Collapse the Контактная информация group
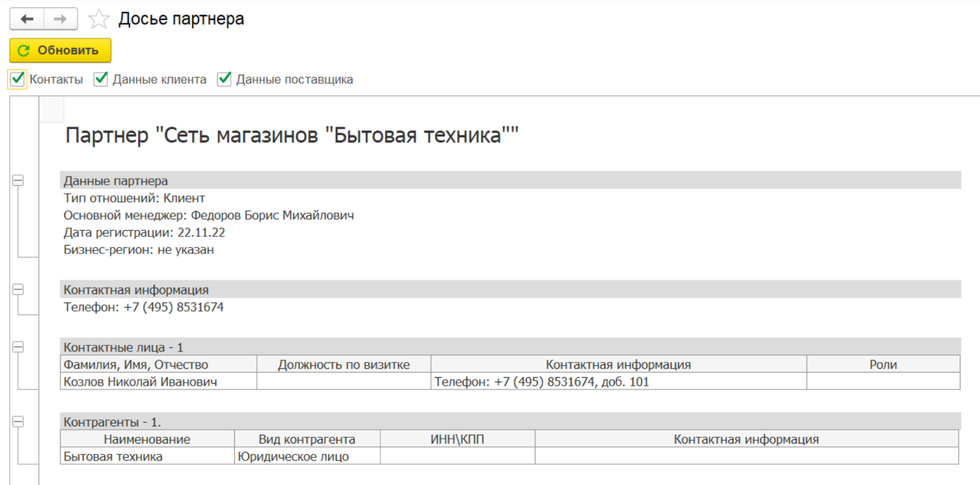Image resolution: width=980 pixels, height=485 pixels. tap(18, 290)
